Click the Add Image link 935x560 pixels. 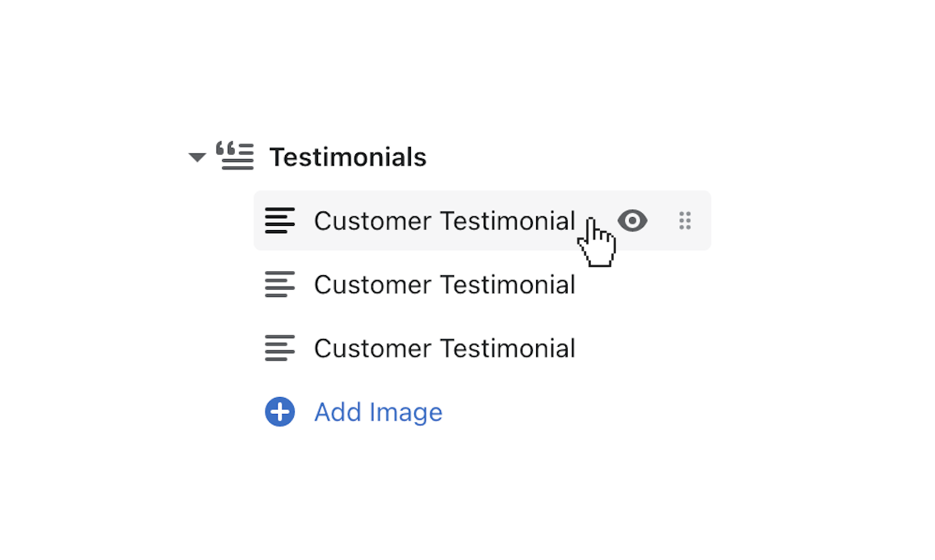click(378, 412)
